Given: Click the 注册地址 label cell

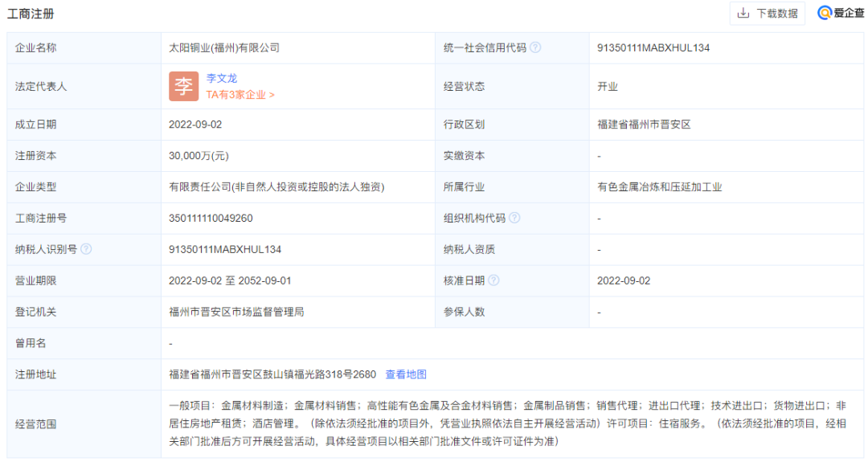Looking at the screenshot, I should click(84, 374).
